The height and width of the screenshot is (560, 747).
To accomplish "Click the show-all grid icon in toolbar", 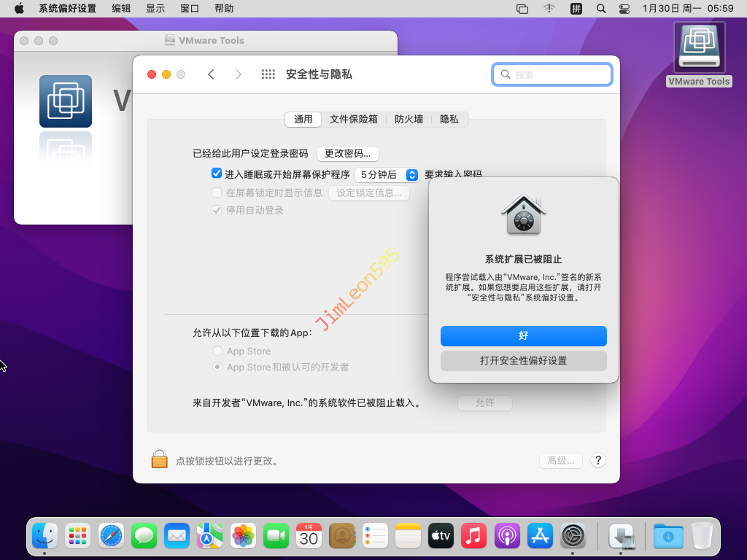I will pyautogui.click(x=268, y=74).
